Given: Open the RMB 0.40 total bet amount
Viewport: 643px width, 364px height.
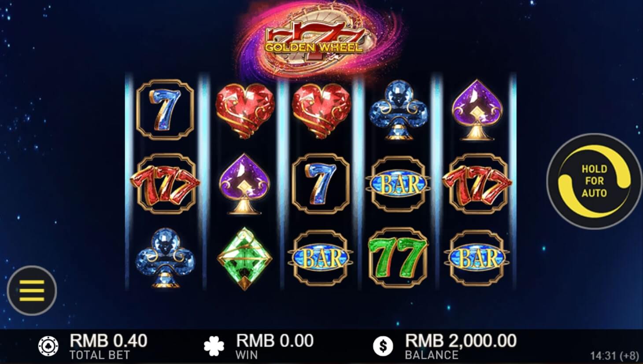Looking at the screenshot, I should coord(108,341).
